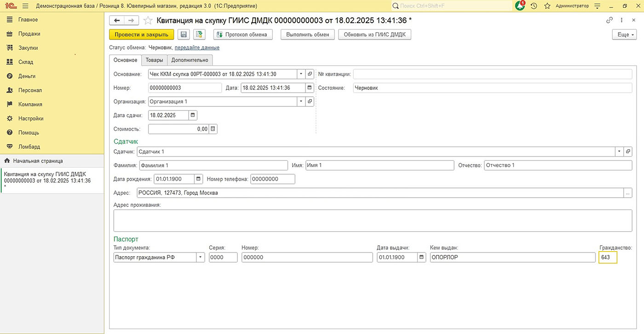644x334 pixels.
Task: Click the Фамилия input field
Action: (213, 165)
